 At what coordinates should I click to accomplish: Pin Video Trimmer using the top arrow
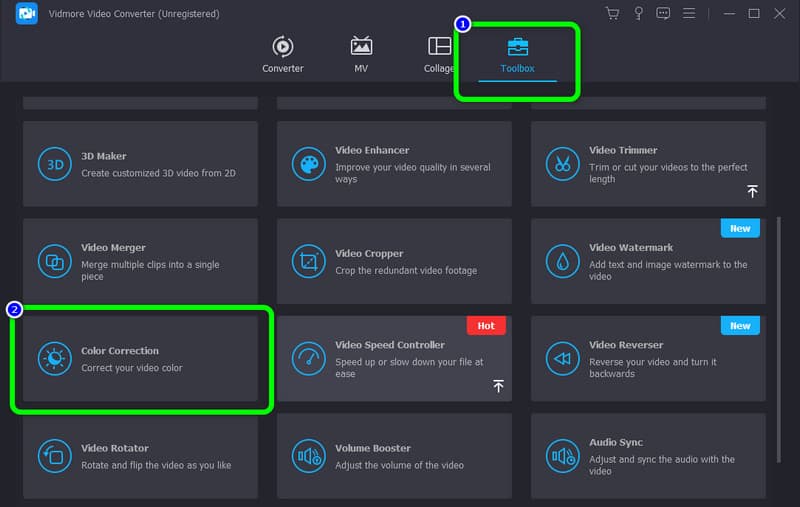752,190
